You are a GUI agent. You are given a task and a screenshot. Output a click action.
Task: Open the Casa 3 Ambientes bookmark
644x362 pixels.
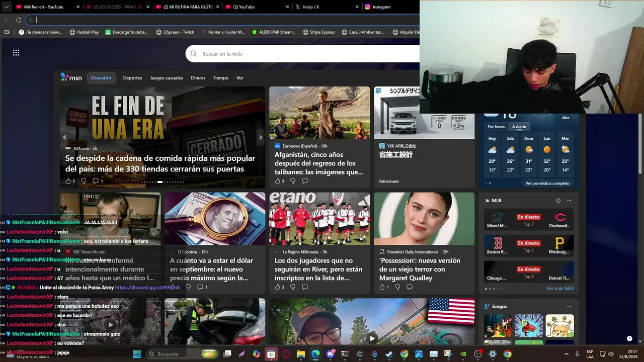363,32
